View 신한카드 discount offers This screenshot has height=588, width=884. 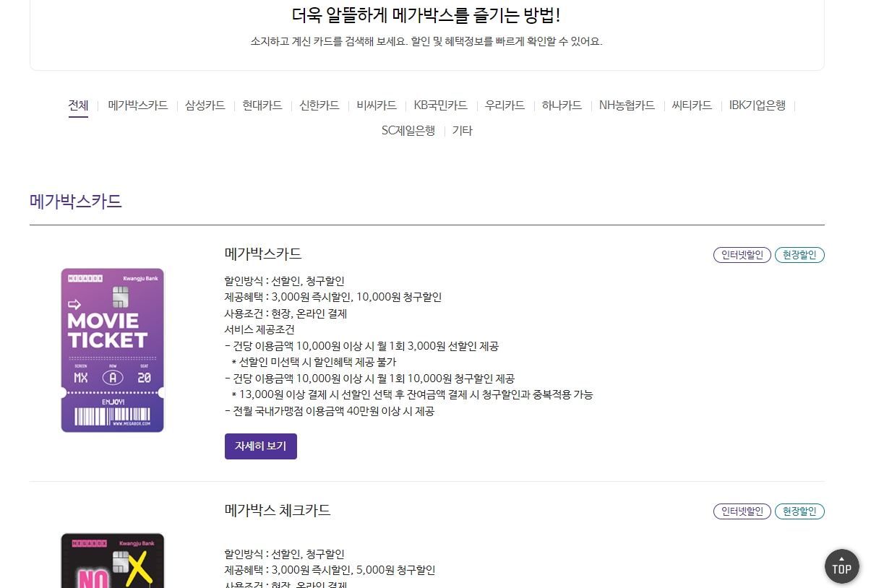(319, 105)
